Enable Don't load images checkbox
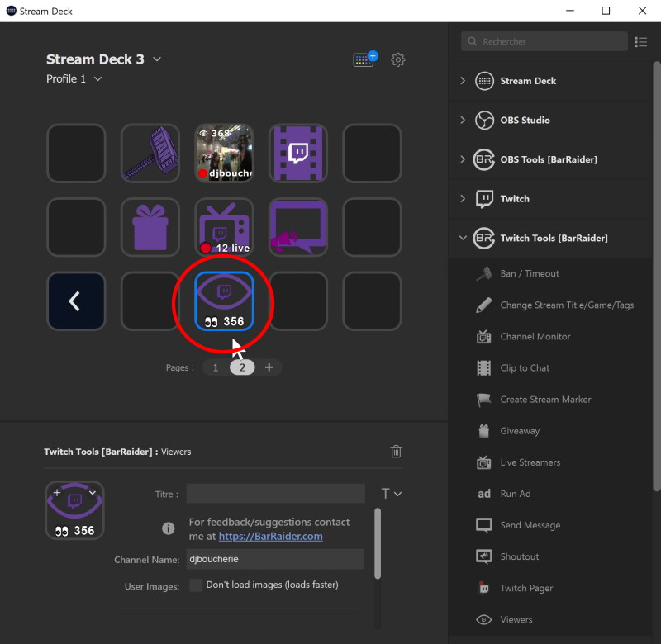 coord(196,585)
